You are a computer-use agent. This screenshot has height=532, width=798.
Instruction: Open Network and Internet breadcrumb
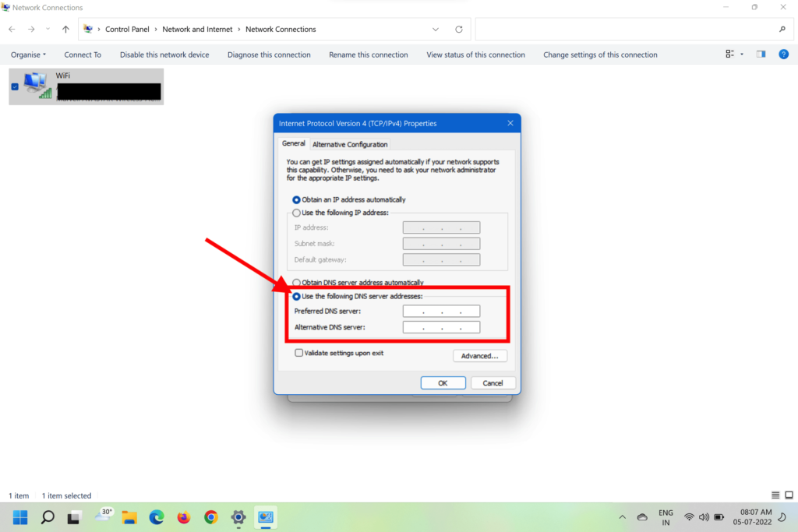click(x=197, y=30)
